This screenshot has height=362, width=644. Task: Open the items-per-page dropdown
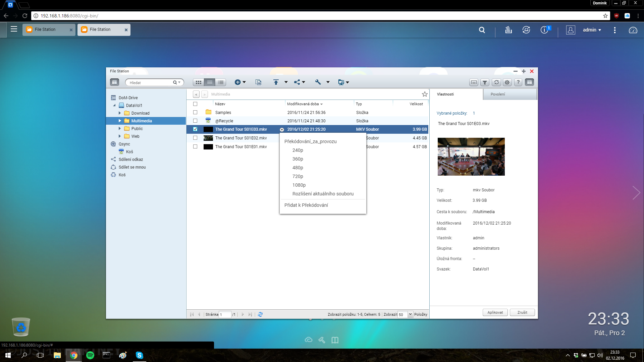(410, 314)
